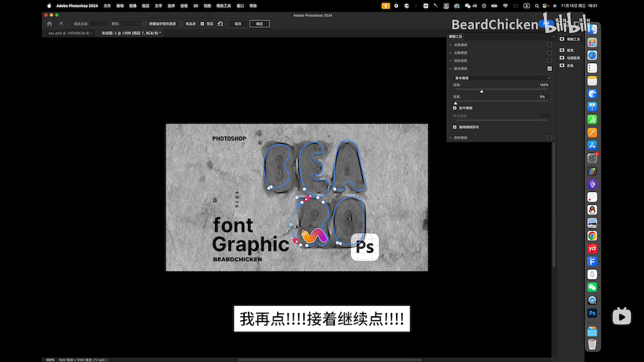Viewport: 644px width, 362px height.
Task: Click the 确定 (OK) button
Action: point(260,24)
